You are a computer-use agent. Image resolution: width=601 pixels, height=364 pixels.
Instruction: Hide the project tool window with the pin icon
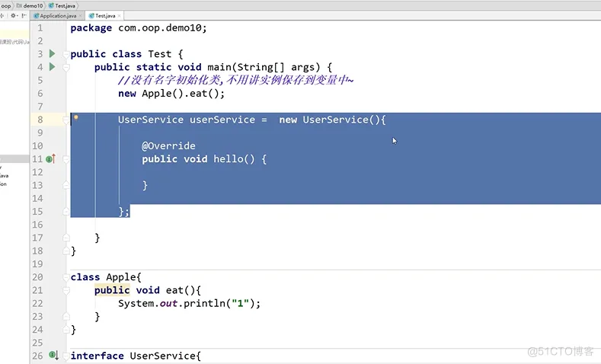click(x=24, y=16)
